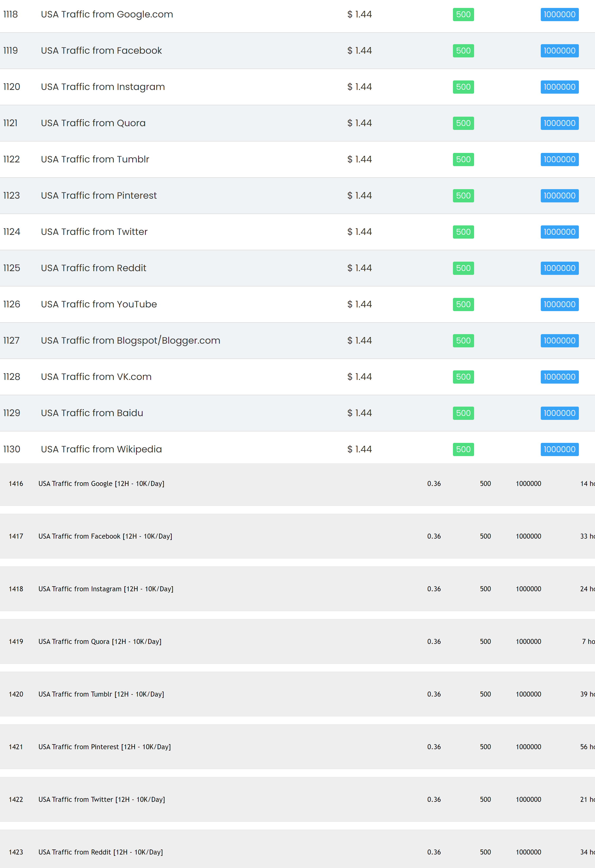Viewport: 595px width, 868px height.
Task: Click blue 1000000 badge for Tumblr row 1122
Action: (x=560, y=160)
